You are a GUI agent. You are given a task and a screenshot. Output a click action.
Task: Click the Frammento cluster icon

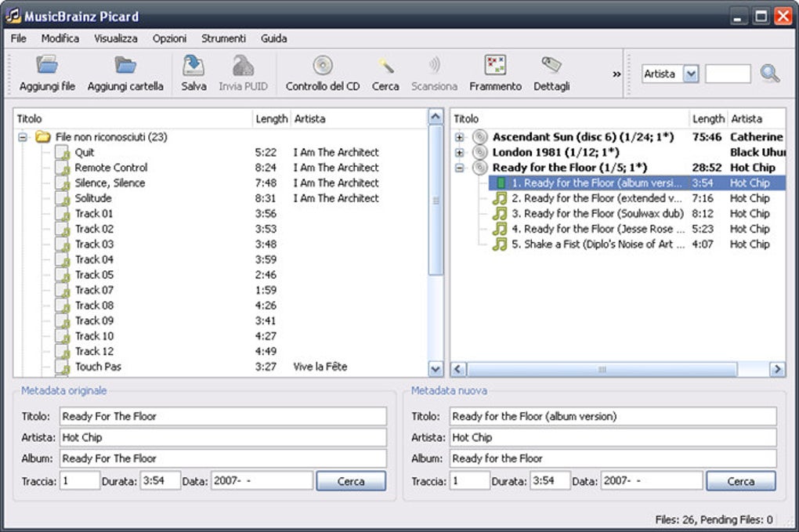(x=495, y=65)
